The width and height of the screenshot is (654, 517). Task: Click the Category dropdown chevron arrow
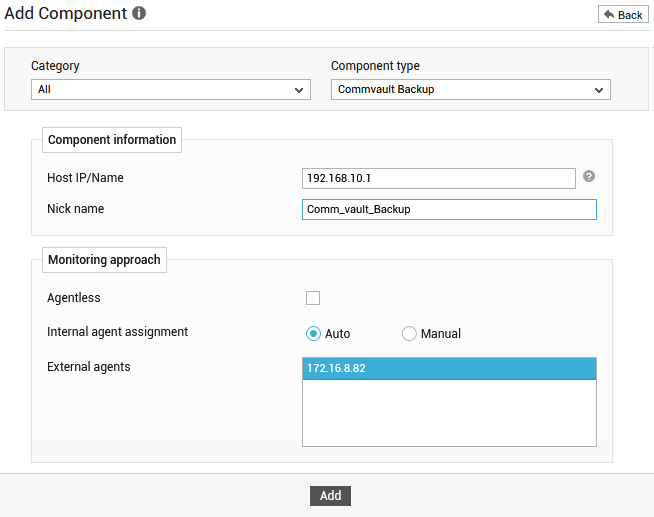[299, 90]
